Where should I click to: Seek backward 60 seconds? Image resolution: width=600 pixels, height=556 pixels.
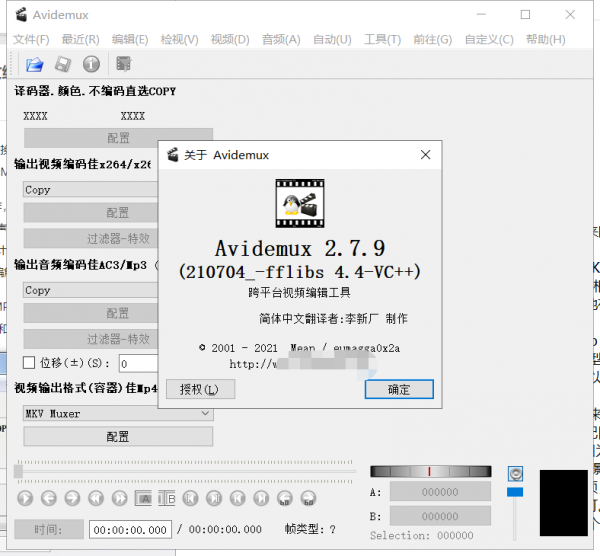pos(285,498)
